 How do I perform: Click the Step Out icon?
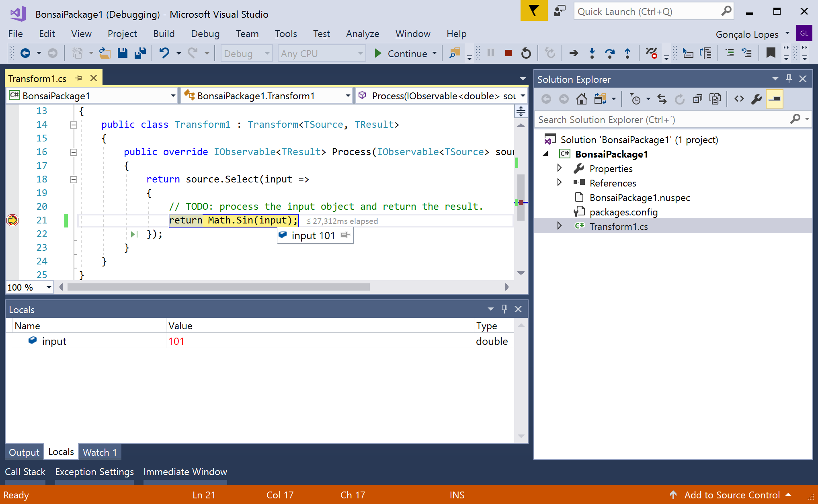coord(627,53)
